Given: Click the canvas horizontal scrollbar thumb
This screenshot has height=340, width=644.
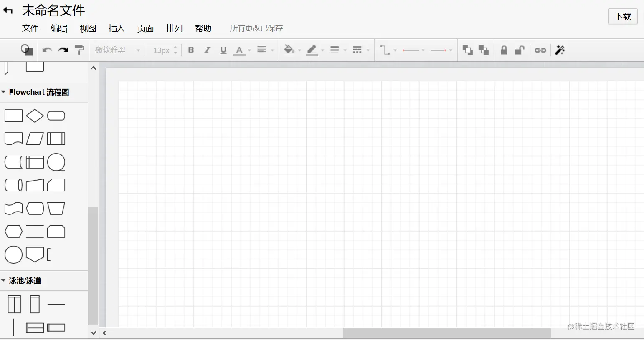Looking at the screenshot, I should [x=447, y=333].
